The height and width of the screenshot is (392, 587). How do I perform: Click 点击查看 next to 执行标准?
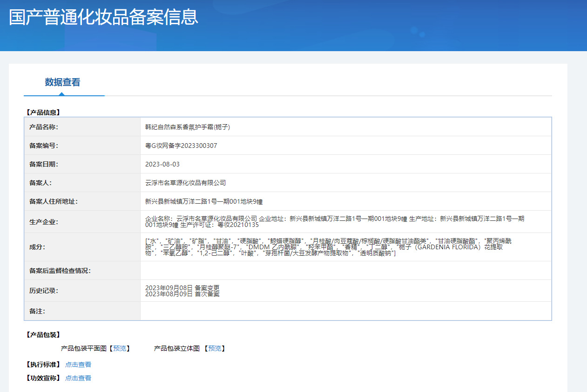(78, 365)
